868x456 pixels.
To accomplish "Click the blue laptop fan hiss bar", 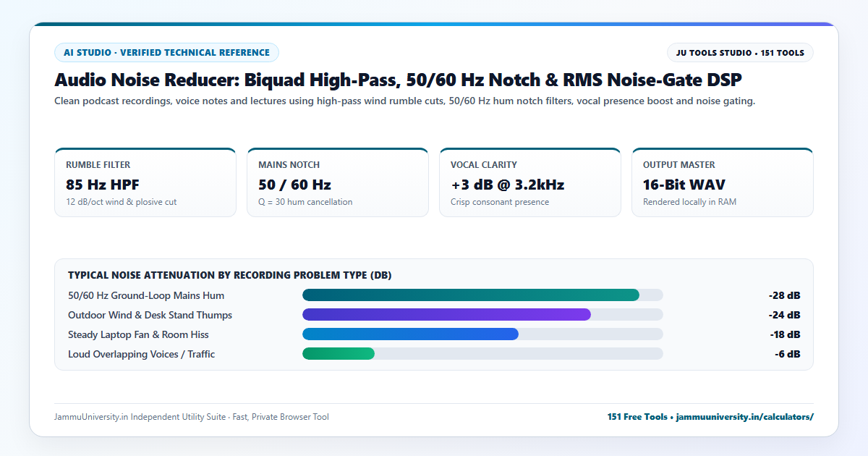I will click(410, 334).
